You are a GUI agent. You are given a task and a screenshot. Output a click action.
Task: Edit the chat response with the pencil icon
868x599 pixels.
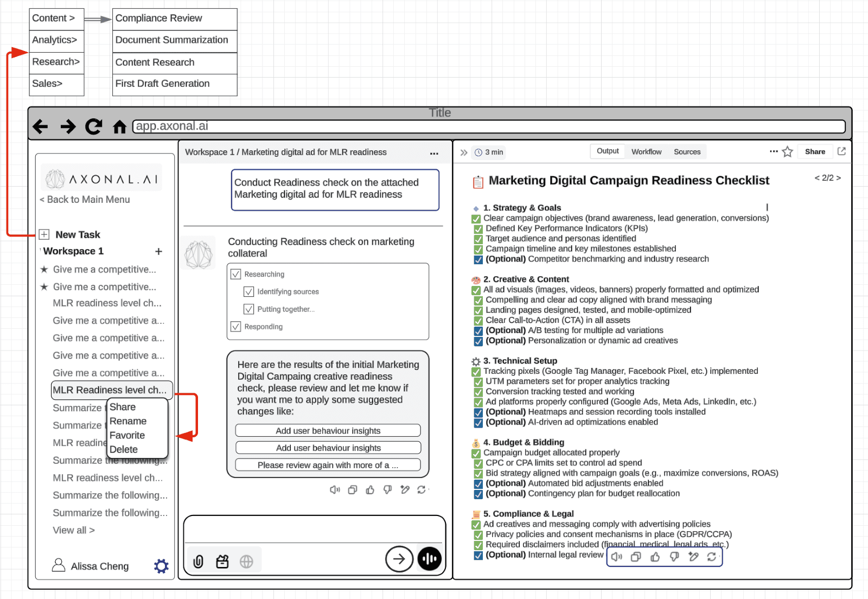pyautogui.click(x=405, y=490)
